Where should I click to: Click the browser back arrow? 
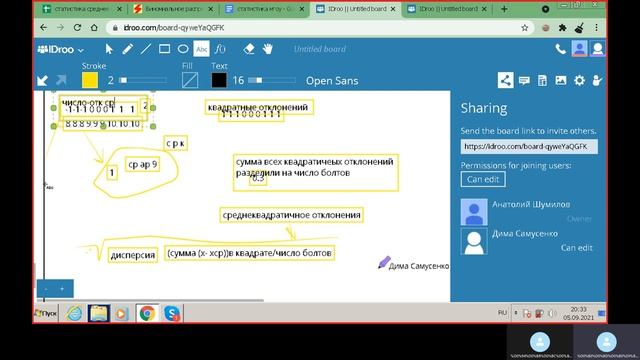point(43,28)
